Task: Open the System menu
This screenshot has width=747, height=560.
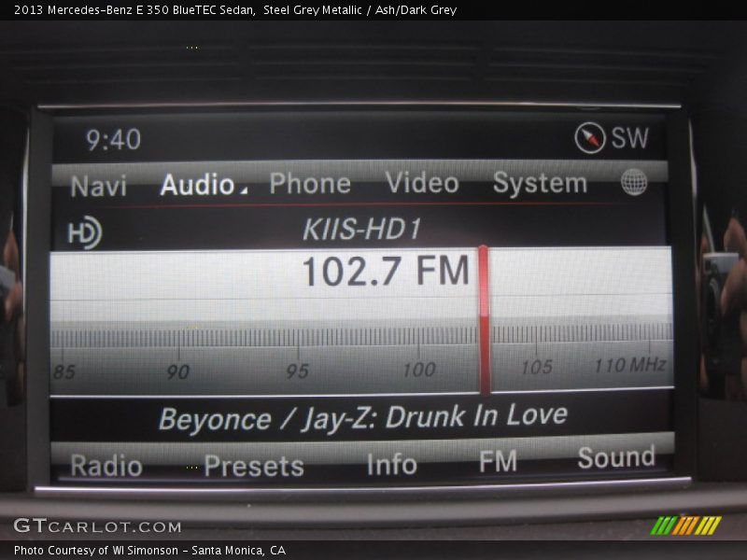Action: pyautogui.click(x=540, y=183)
